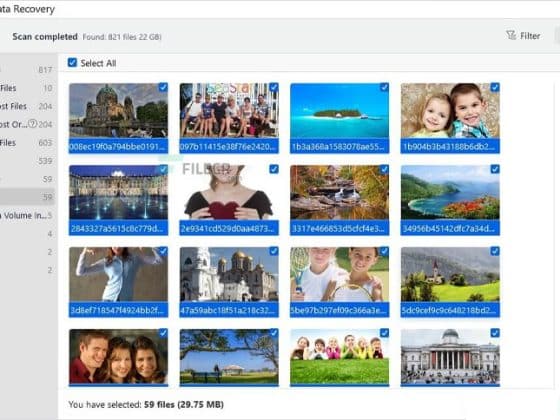Image resolution: width=560 pixels, height=420 pixels.
Task: Open the children lying on grass thumbnail
Action: pos(340,356)
